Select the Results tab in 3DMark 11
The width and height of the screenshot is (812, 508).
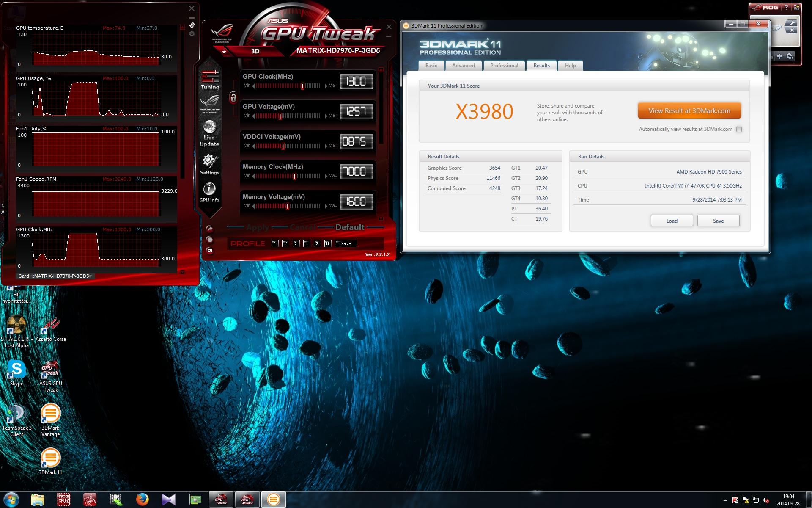541,66
